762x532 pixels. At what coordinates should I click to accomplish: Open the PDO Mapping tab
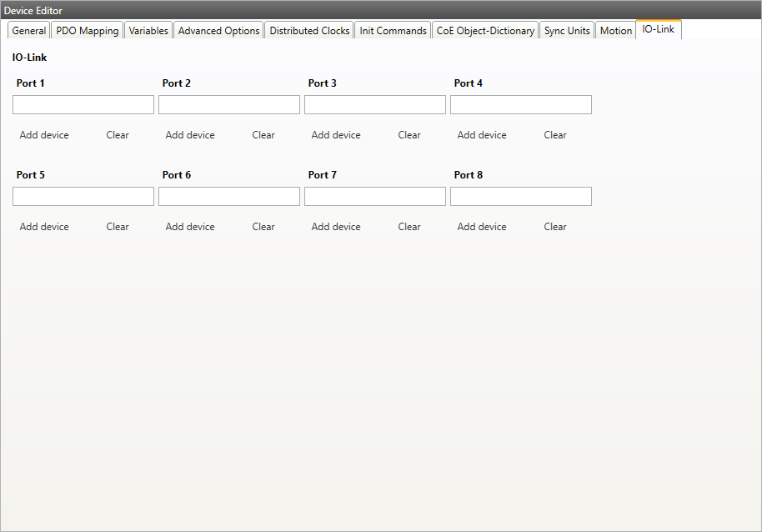pyautogui.click(x=88, y=31)
